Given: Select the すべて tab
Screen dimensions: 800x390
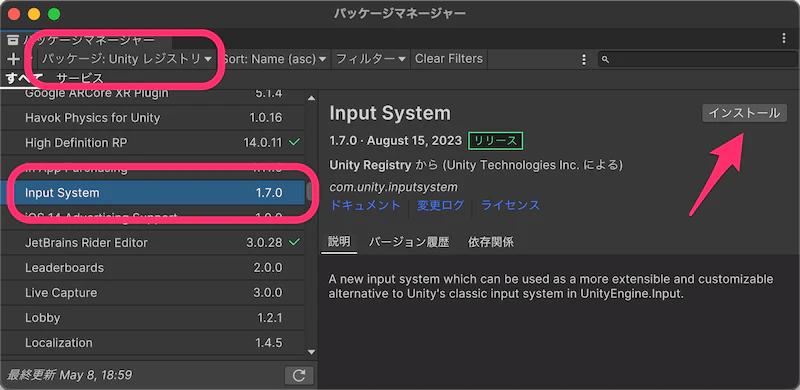Looking at the screenshot, I should click(x=24, y=79).
